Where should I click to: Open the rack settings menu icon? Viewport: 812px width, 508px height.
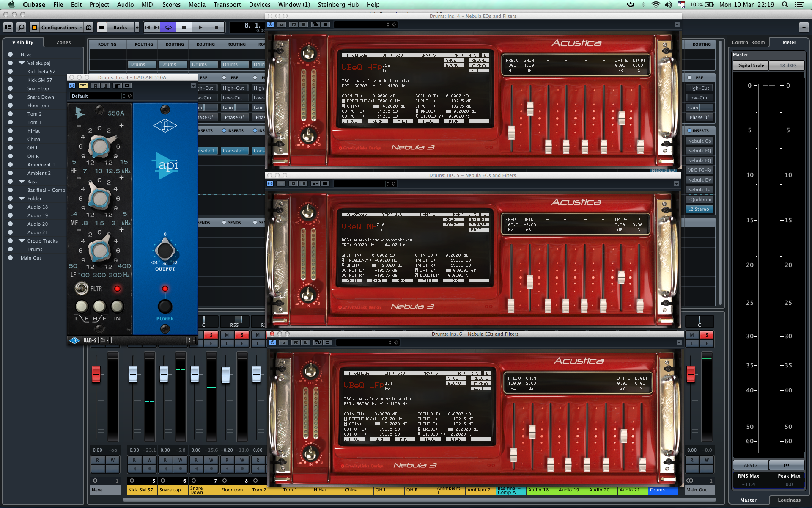pyautogui.click(x=102, y=28)
